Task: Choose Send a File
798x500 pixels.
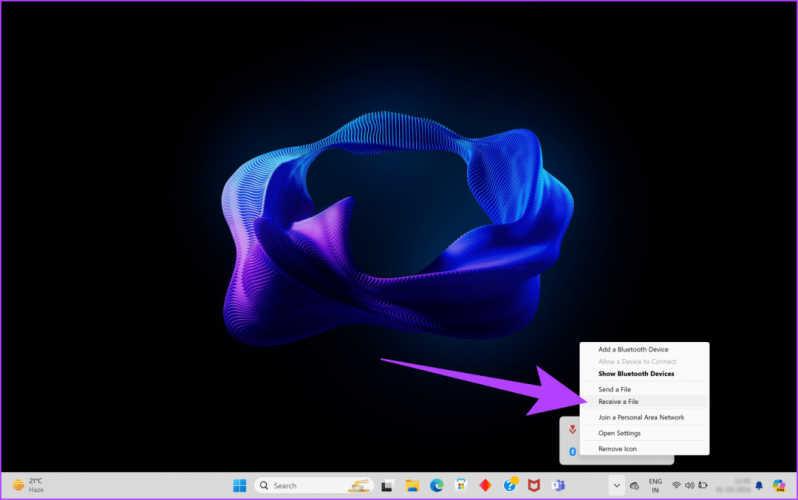Action: pos(614,390)
